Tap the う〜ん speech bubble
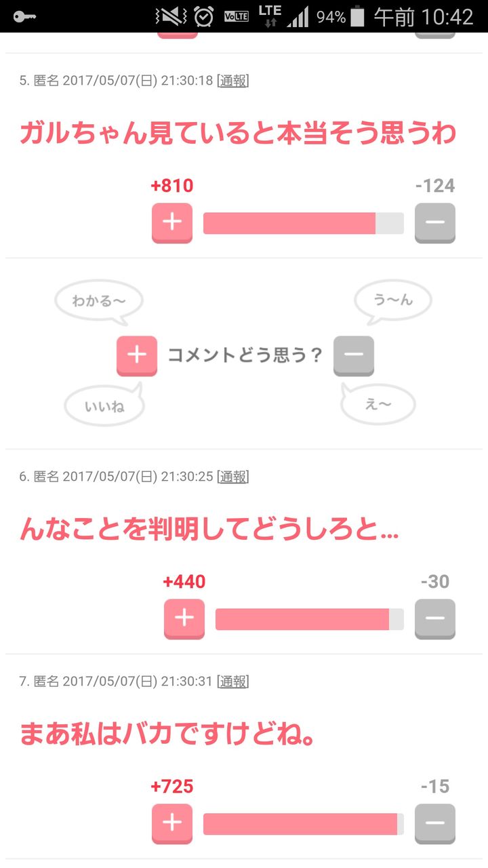Image resolution: width=488 pixels, height=868 pixels. 393,300
